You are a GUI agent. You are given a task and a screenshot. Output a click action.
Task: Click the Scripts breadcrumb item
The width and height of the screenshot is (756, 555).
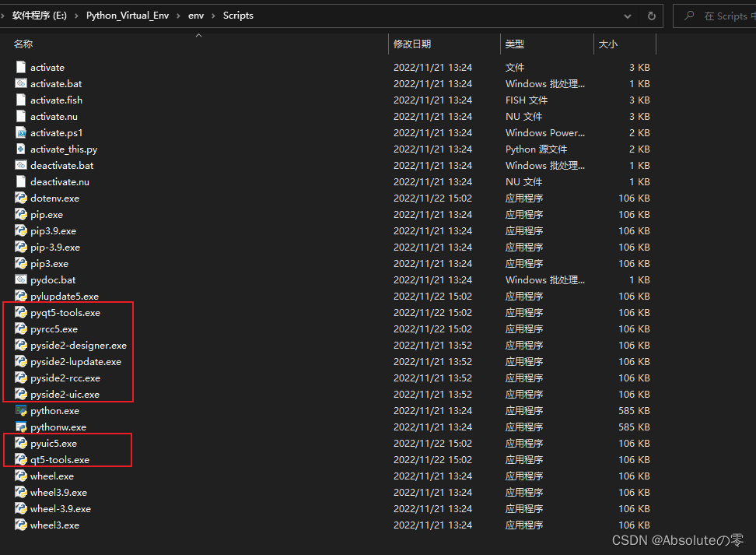237,15
